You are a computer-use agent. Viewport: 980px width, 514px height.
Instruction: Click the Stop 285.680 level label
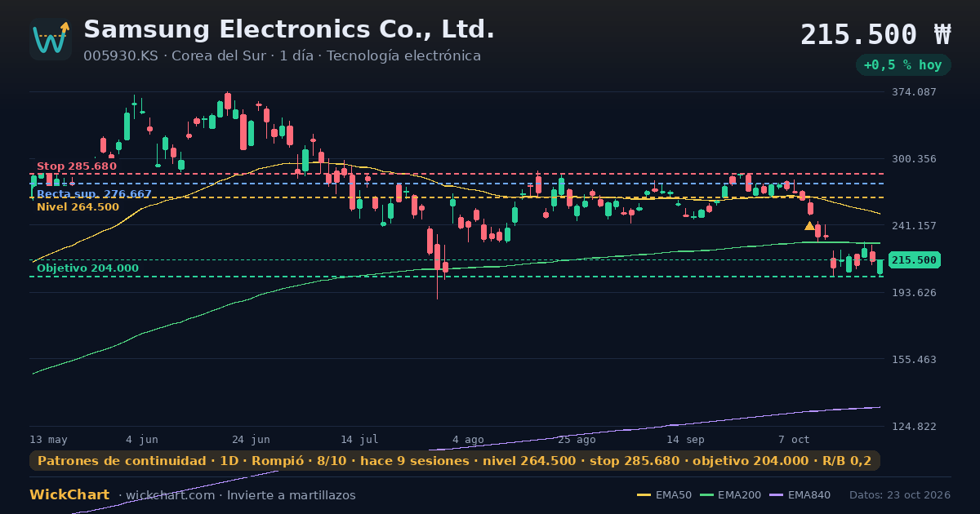click(x=77, y=166)
